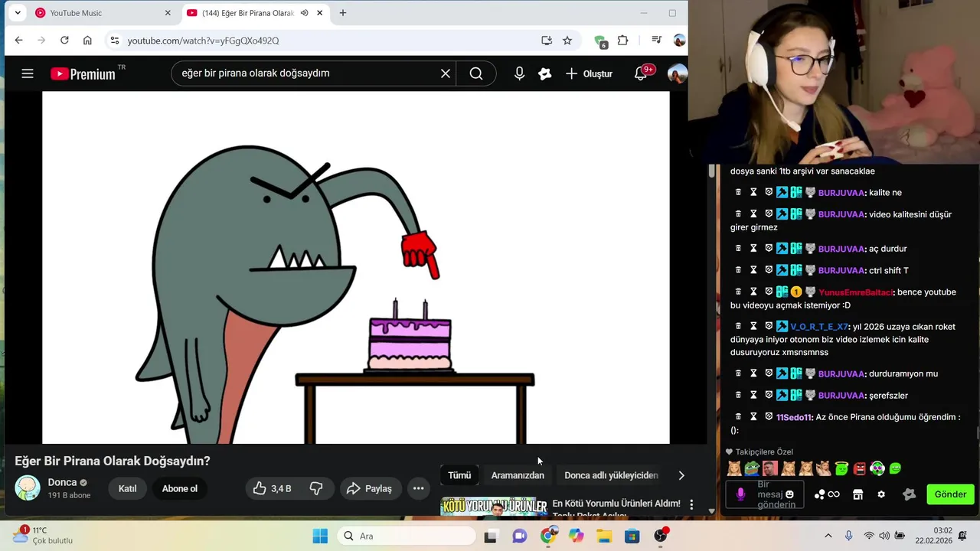
Task: Open Oluştur create menu
Action: pos(589,73)
